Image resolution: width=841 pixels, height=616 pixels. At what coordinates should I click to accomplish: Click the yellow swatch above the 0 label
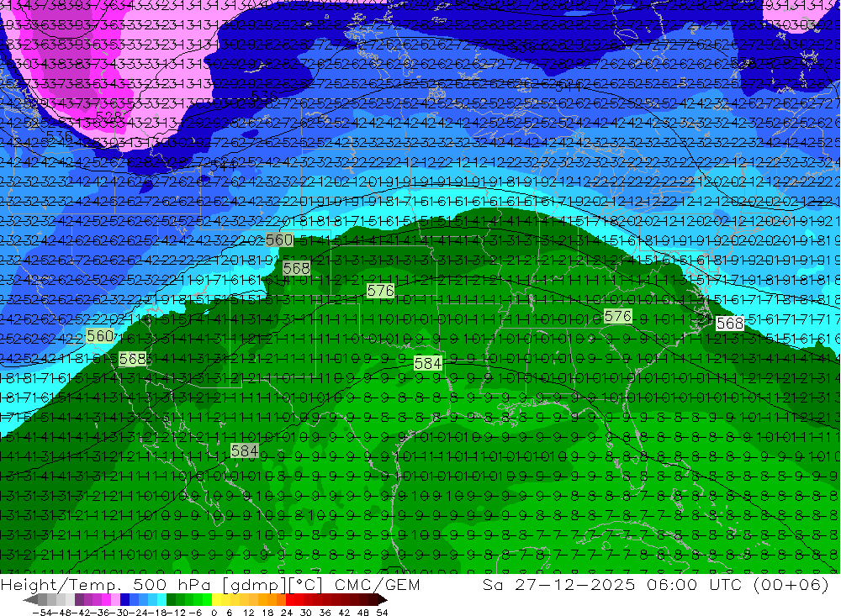coord(217,600)
